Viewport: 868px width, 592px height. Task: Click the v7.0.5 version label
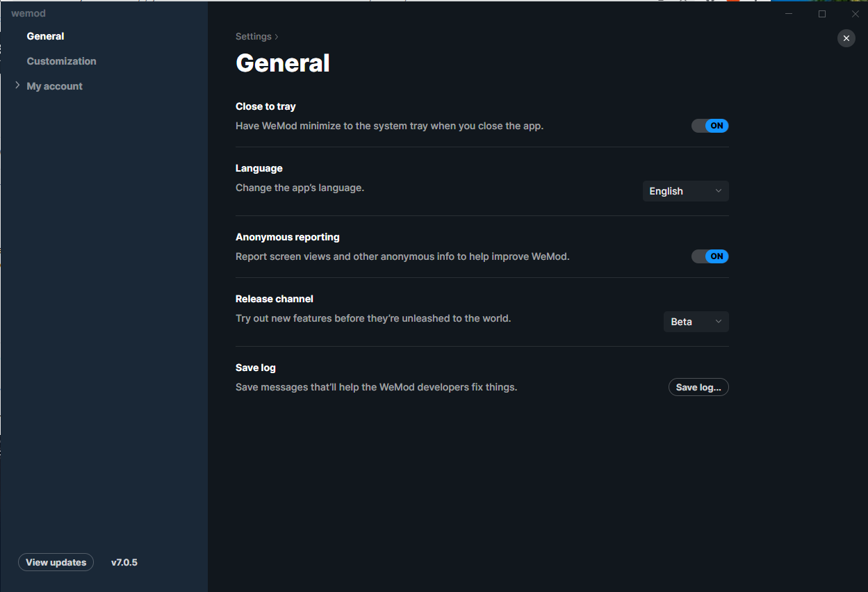tap(124, 562)
